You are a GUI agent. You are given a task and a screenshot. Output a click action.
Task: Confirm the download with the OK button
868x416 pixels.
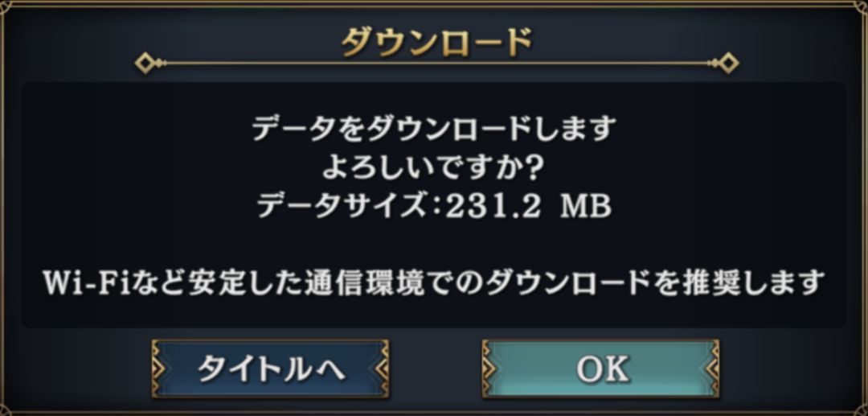[x=600, y=369]
